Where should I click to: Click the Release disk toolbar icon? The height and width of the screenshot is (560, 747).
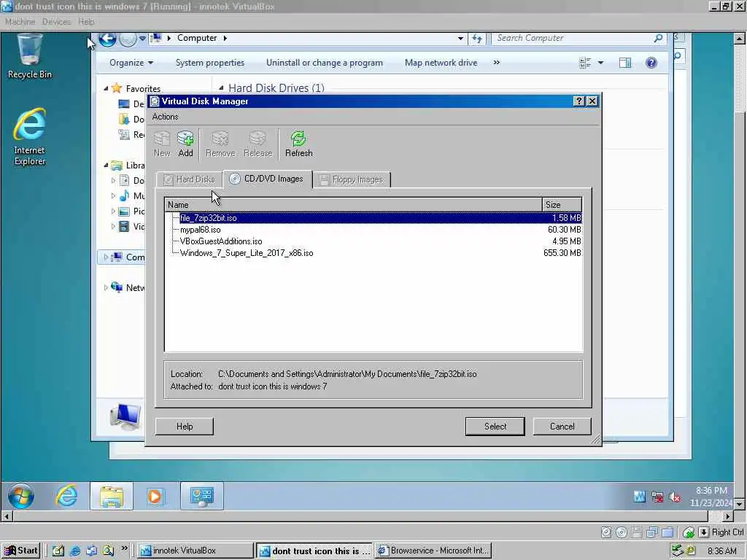[258, 144]
